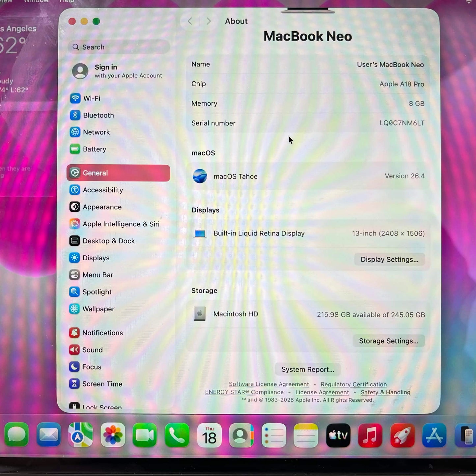Viewport: 476px width, 476px height.
Task: Click the Built-in Liquid Retina Display row
Action: (x=308, y=234)
